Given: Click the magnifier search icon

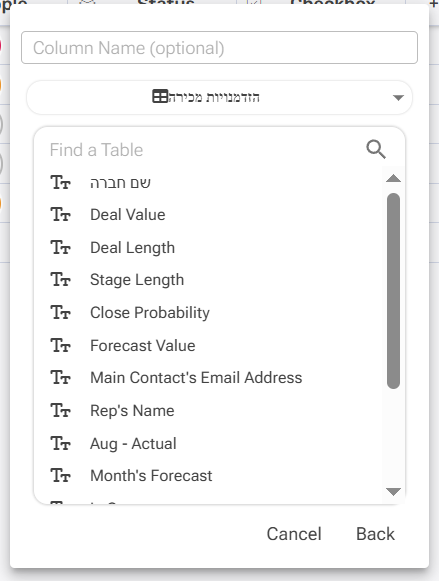Looking at the screenshot, I should pyautogui.click(x=376, y=150).
